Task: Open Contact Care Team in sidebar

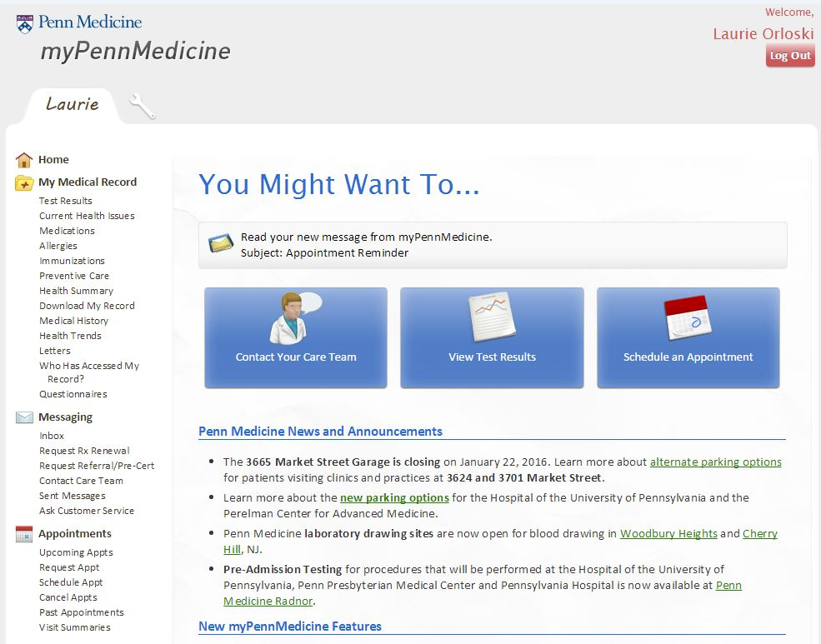Action: click(x=81, y=481)
